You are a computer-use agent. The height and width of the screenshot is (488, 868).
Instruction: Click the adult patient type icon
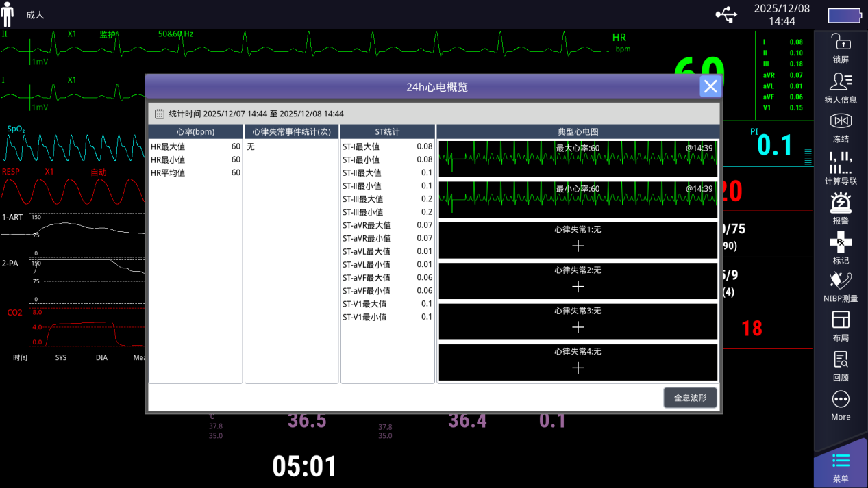point(8,14)
